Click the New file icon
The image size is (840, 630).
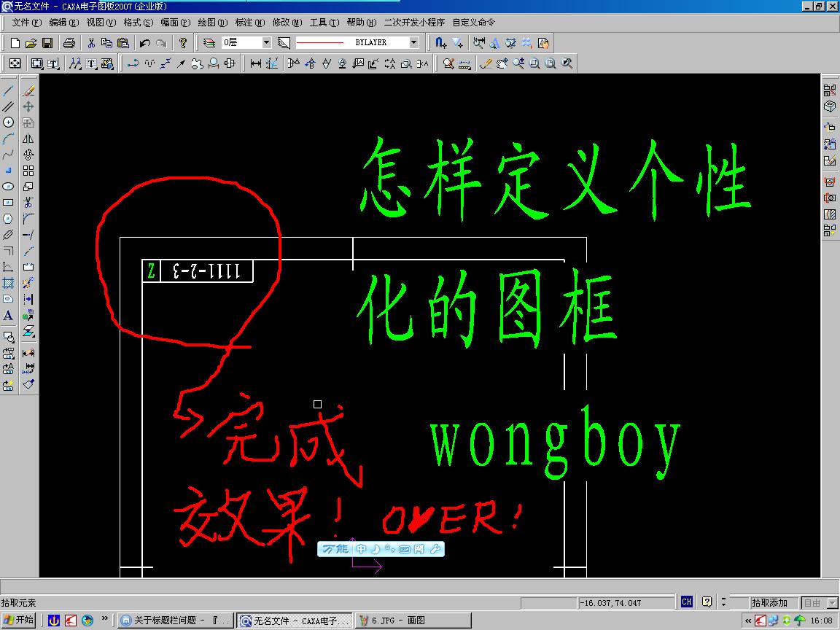click(x=15, y=43)
